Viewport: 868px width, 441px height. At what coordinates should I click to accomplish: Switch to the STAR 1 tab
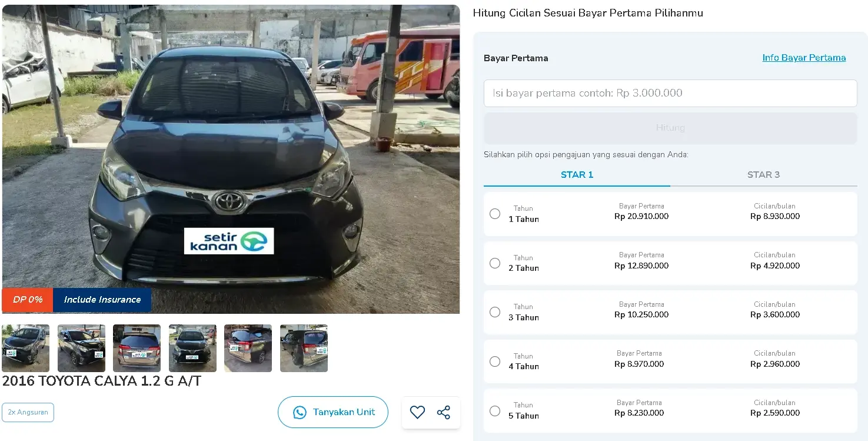pyautogui.click(x=577, y=175)
